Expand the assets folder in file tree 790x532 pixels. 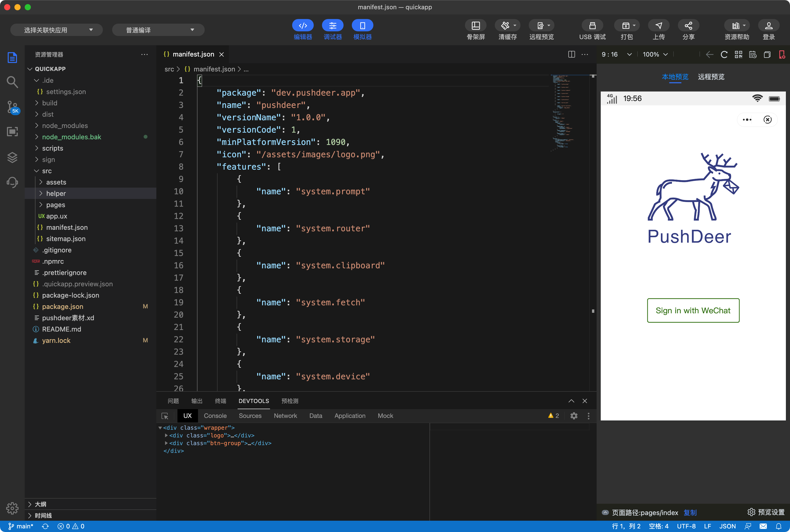(56, 182)
